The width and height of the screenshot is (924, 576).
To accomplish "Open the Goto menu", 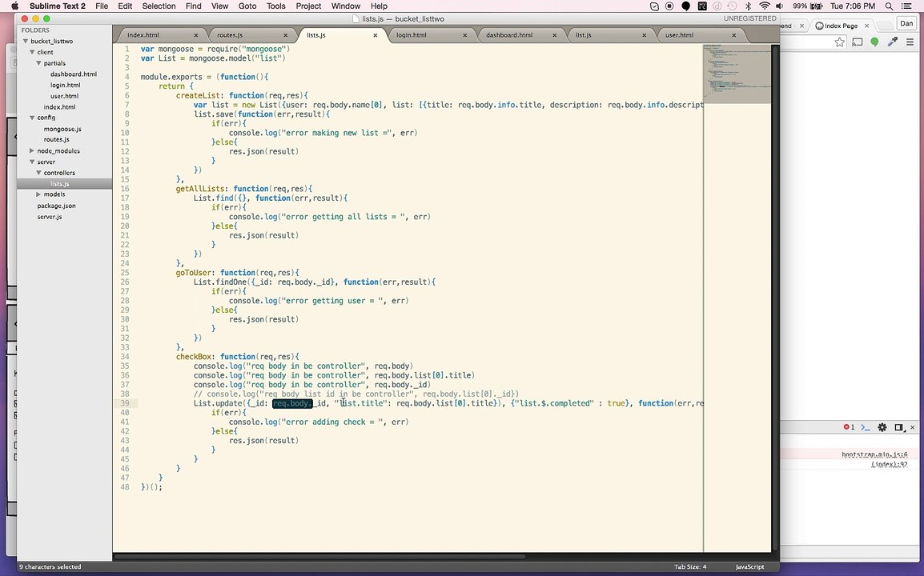I will (x=247, y=6).
